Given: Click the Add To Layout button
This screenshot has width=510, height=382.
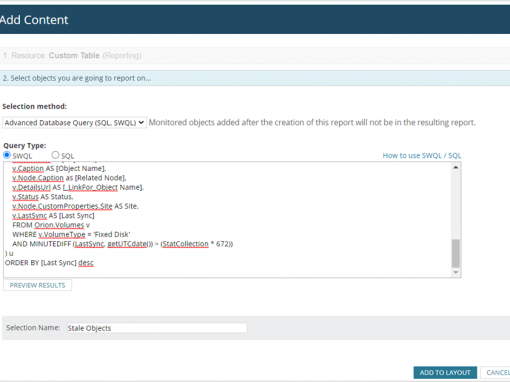Looking at the screenshot, I should click(x=445, y=372).
